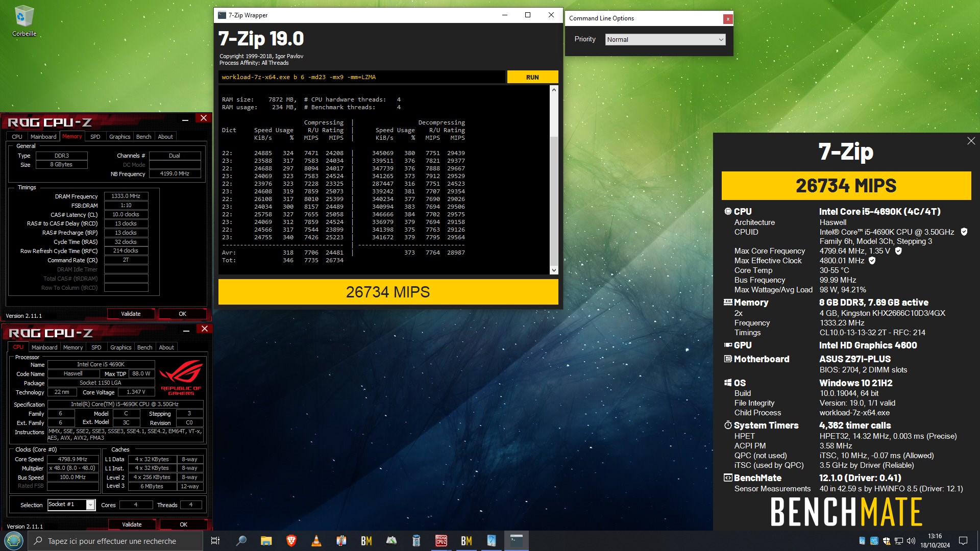Open Task View from the taskbar
Image resolution: width=980 pixels, height=551 pixels.
(x=215, y=541)
